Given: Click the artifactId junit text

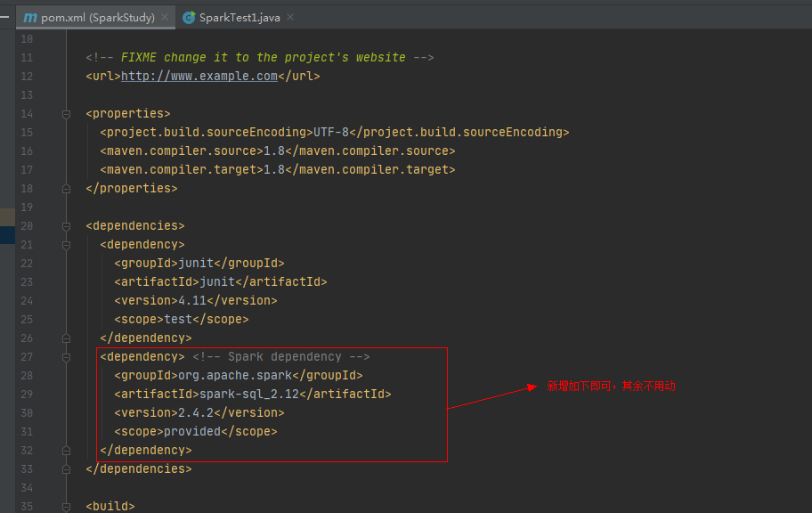Looking at the screenshot, I should [217, 282].
